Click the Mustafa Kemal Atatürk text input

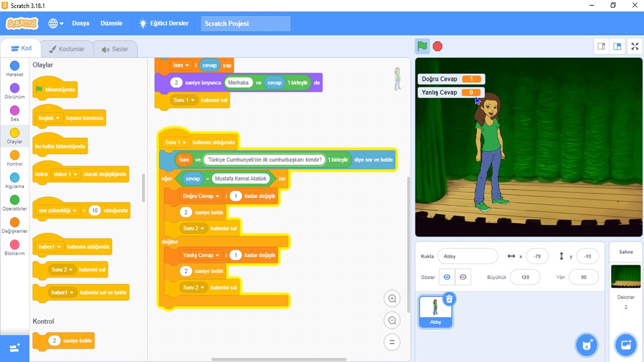click(x=240, y=178)
